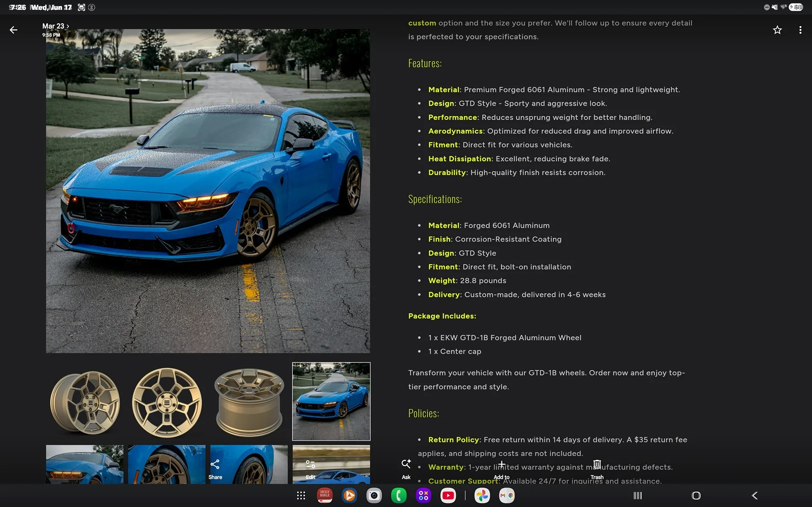The height and width of the screenshot is (507, 812).
Task: Click '1 x Center cap' entry
Action: [455, 351]
